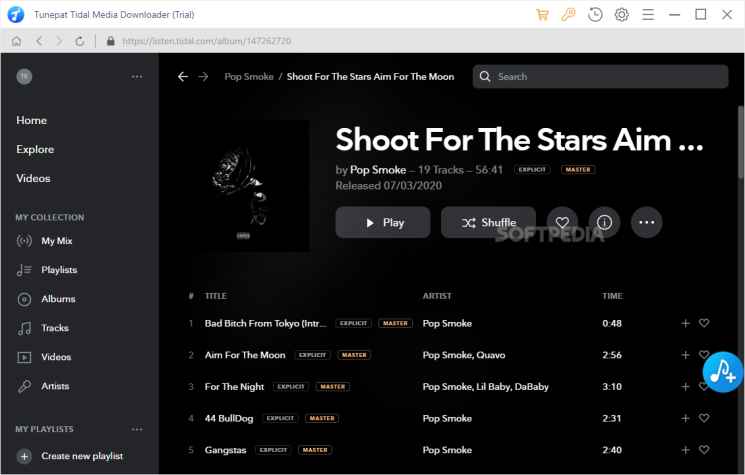The width and height of the screenshot is (745, 475).
Task: Reload the page with refresh icon
Action: pos(80,41)
